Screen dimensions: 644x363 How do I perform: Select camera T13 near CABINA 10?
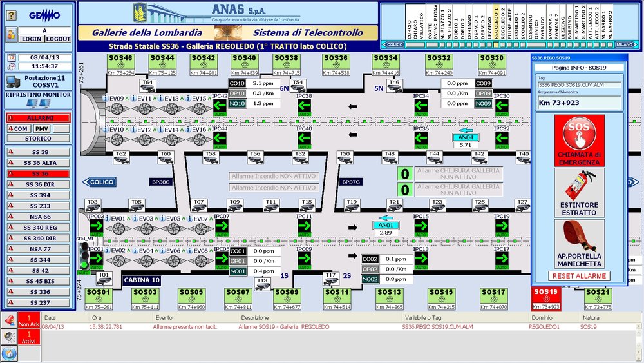pos(262,284)
